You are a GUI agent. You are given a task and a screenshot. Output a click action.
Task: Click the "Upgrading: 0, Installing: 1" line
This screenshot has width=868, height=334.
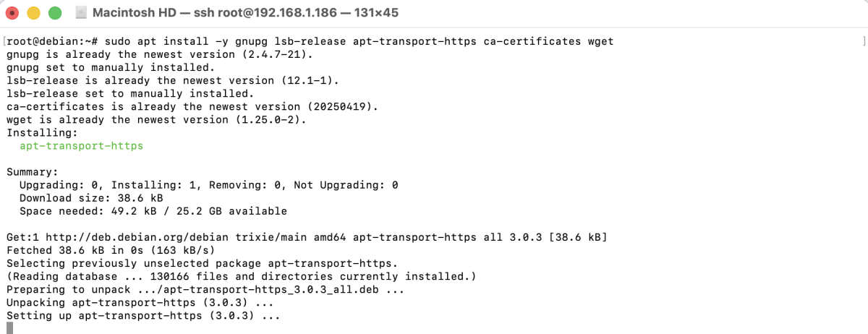208,185
